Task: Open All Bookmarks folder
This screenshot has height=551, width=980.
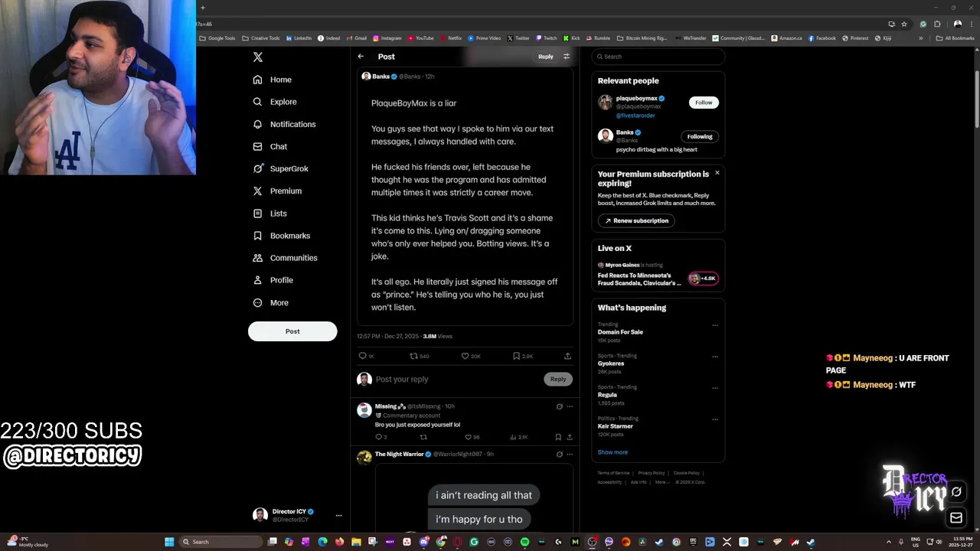Action: pyautogui.click(x=955, y=37)
